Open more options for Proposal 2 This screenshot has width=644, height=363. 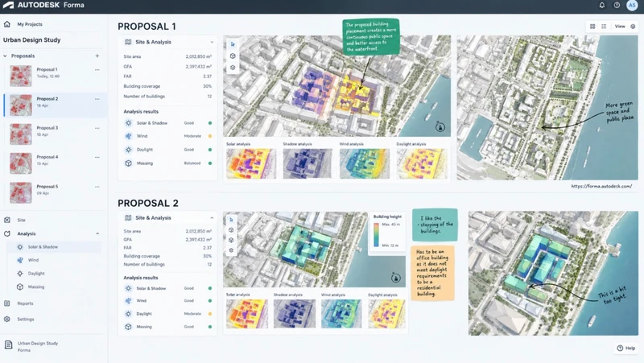tap(97, 99)
